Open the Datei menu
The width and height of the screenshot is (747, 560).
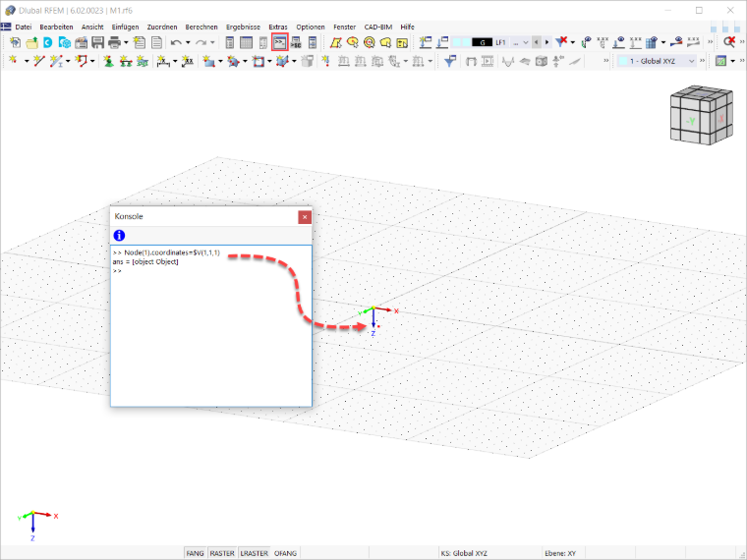click(x=23, y=28)
